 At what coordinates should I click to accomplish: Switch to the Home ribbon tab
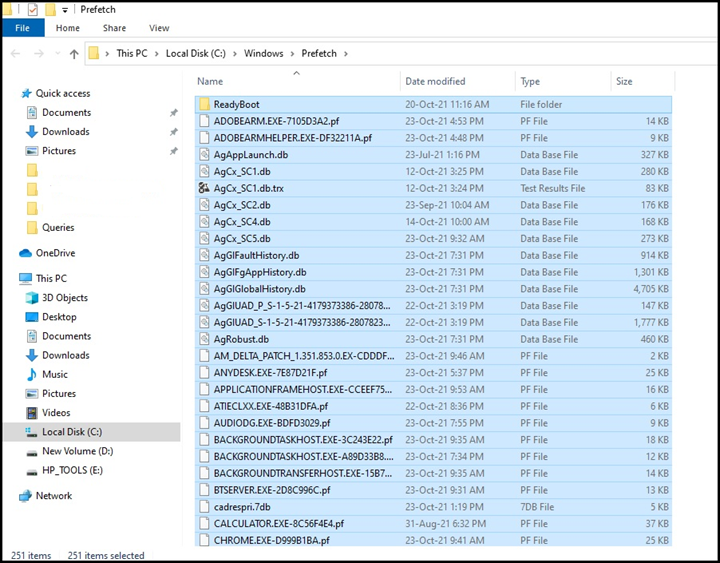pos(68,28)
